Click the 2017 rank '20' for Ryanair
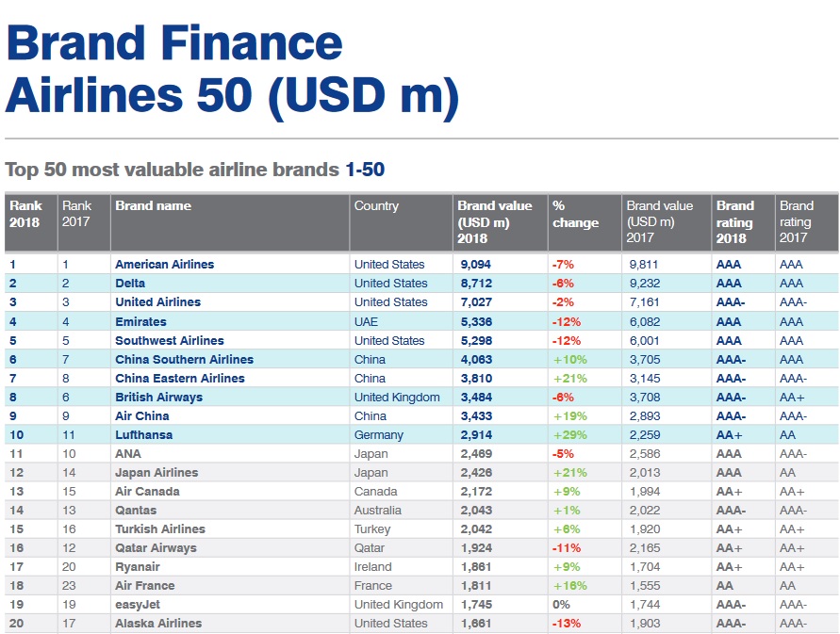 pos(69,567)
